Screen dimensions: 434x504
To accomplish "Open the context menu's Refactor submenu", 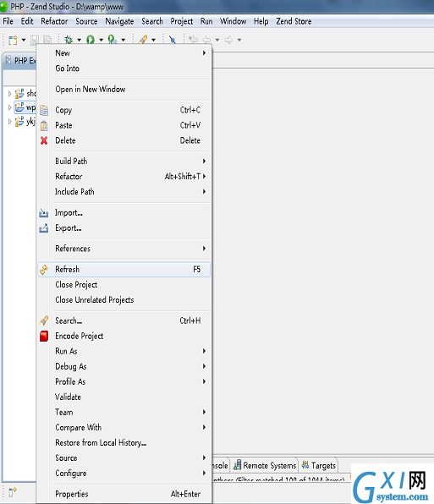I will tap(124, 176).
